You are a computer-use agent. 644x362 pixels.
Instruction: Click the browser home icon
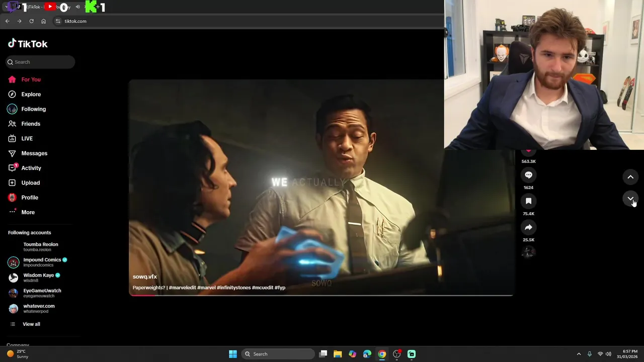43,21
